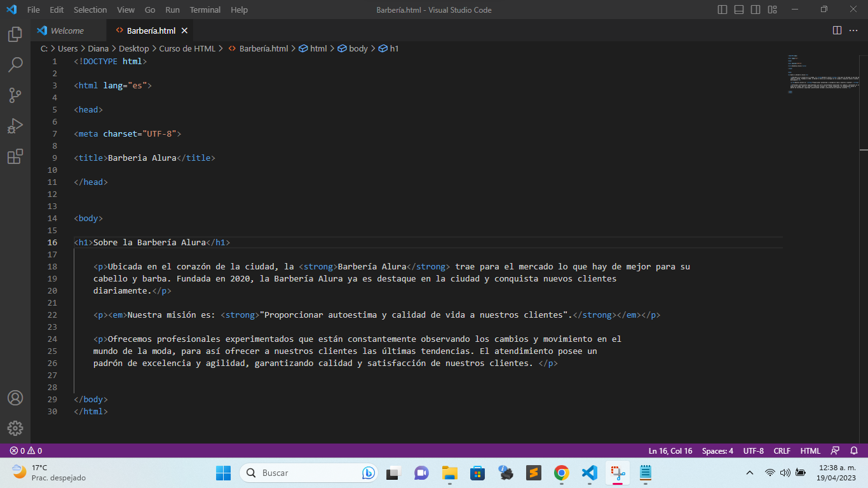
Task: Open Sublime Text from taskbar
Action: [533, 473]
